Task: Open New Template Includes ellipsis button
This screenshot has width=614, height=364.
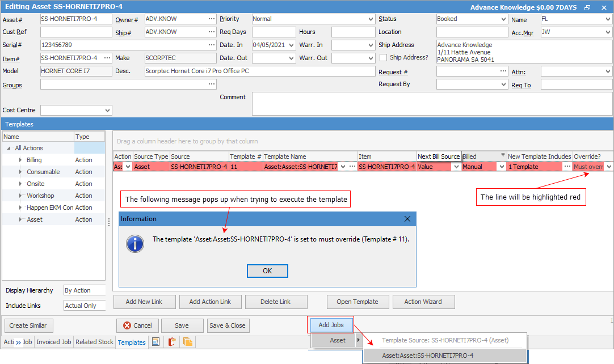Action: coord(567,166)
